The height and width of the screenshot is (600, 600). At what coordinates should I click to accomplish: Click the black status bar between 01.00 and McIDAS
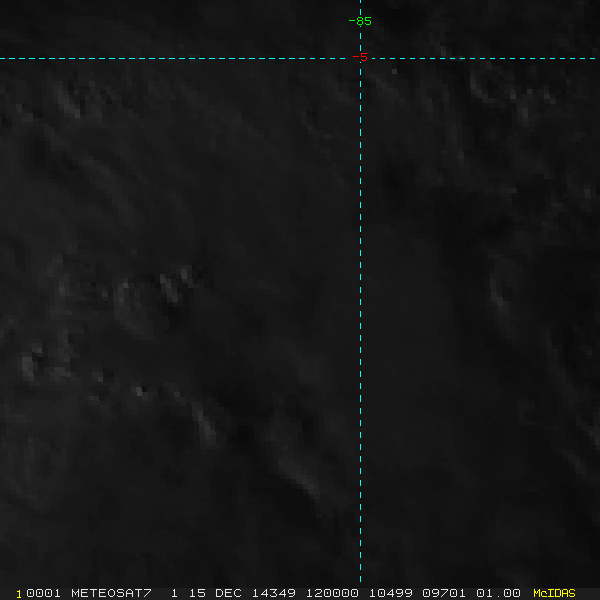tap(527, 593)
